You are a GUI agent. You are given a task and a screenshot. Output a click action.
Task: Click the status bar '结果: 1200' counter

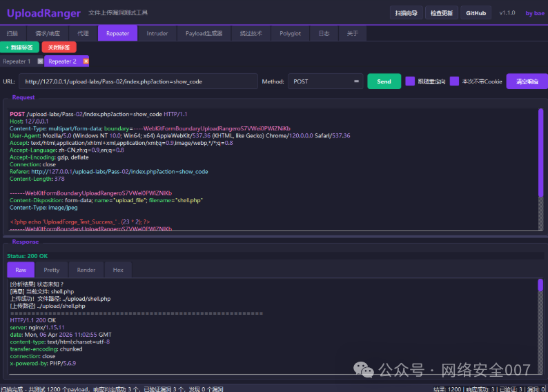point(447,389)
